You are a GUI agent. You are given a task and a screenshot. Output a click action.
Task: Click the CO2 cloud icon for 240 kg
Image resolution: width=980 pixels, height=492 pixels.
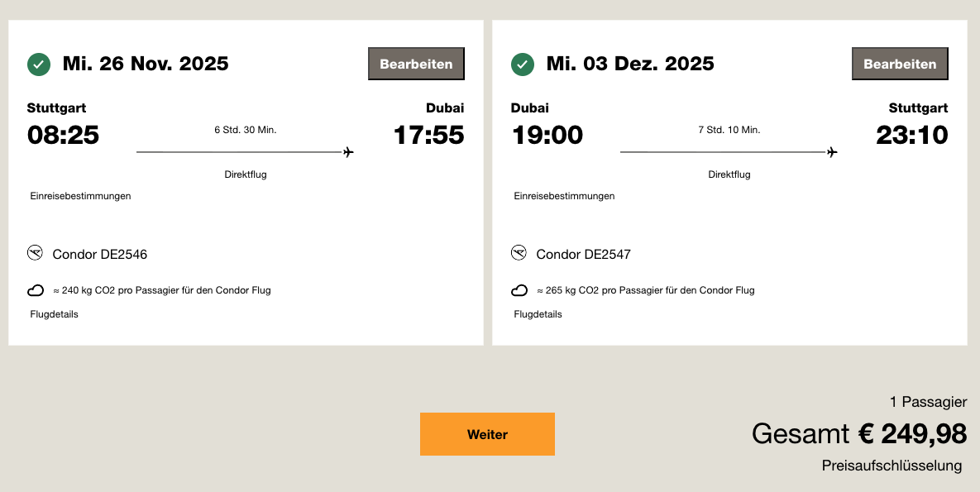[36, 290]
